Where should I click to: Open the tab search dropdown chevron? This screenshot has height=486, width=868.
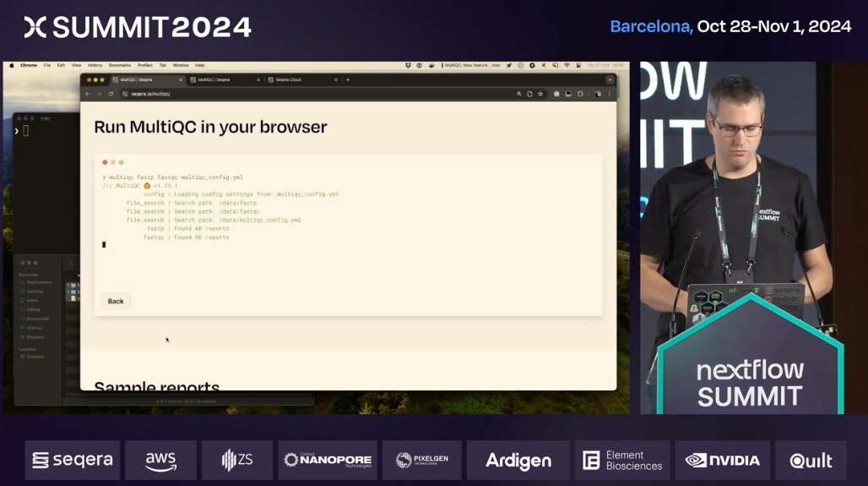pos(610,79)
